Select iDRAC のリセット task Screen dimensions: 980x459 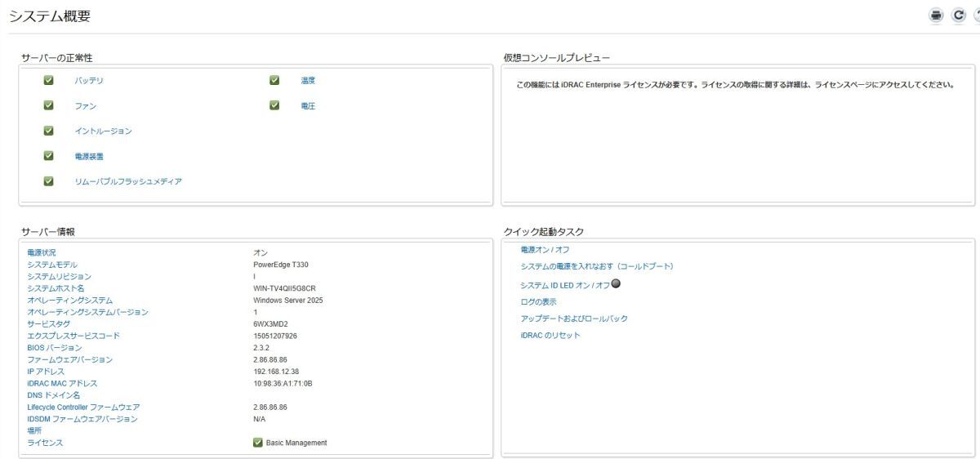click(x=550, y=336)
